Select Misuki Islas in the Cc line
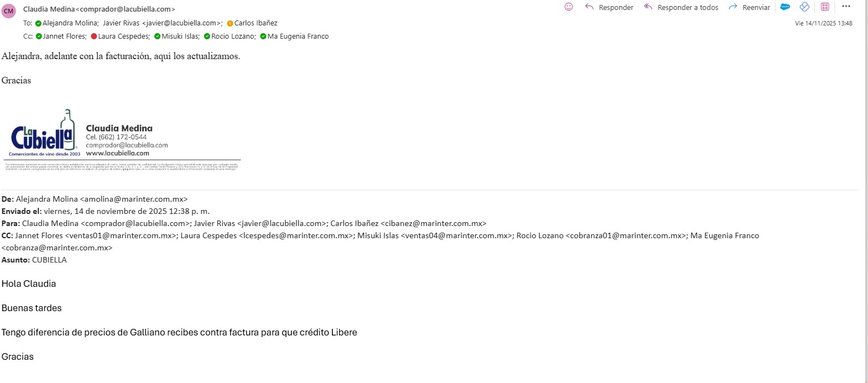 point(180,36)
